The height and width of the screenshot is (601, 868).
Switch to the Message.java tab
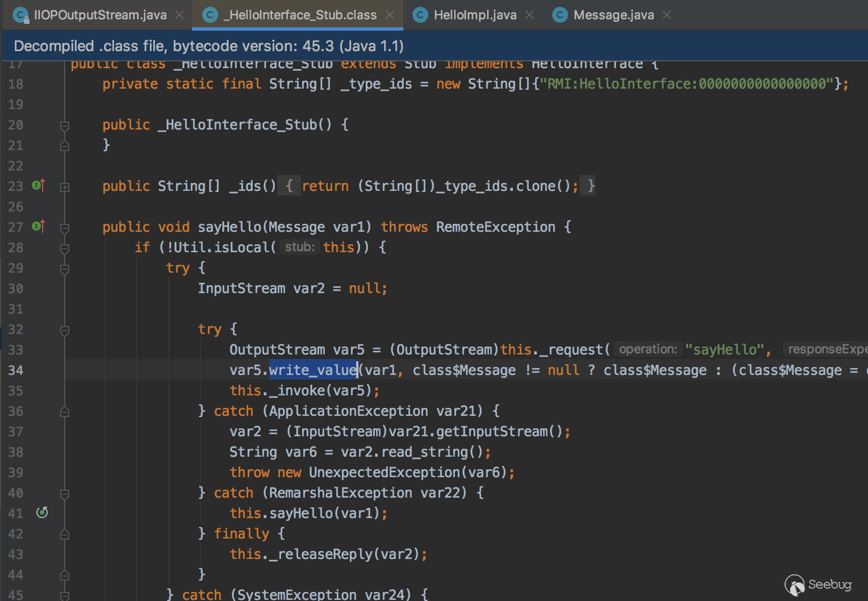point(614,15)
